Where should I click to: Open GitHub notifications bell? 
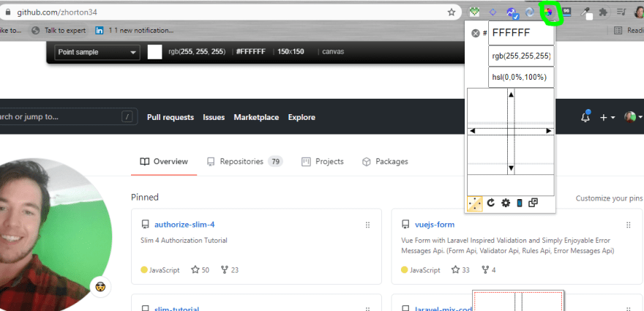[x=585, y=116]
